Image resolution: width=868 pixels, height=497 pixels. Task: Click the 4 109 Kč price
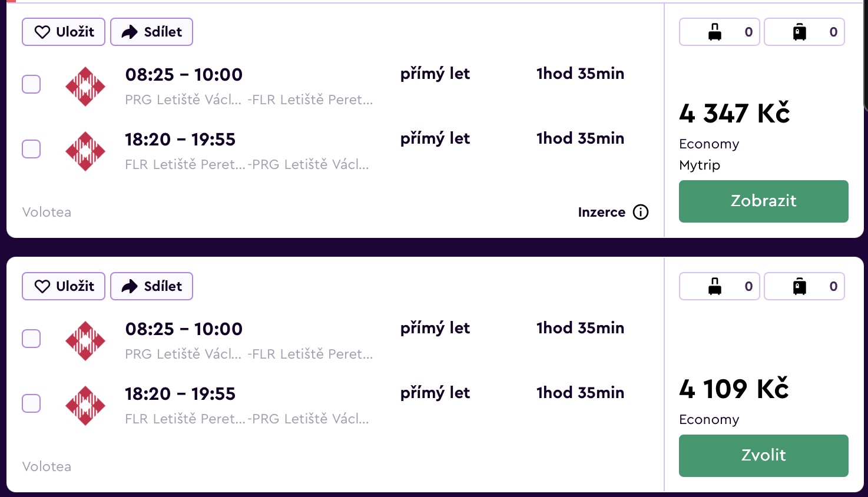(734, 389)
